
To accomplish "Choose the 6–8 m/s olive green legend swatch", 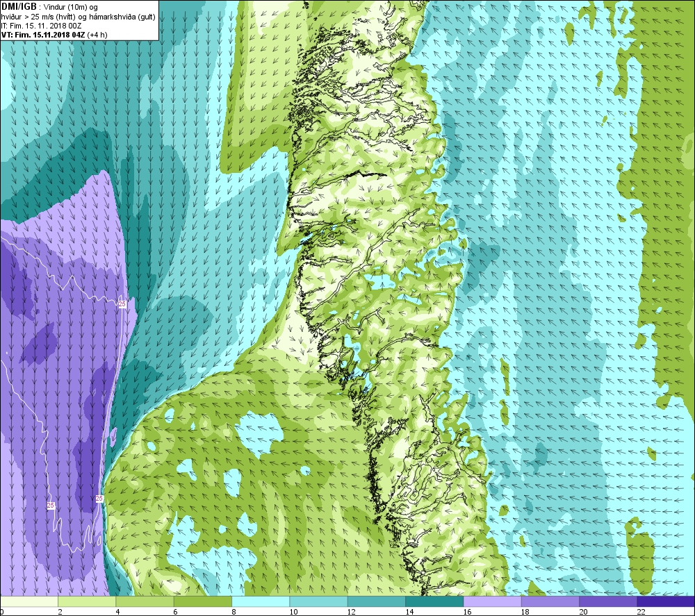I will tap(202, 601).
